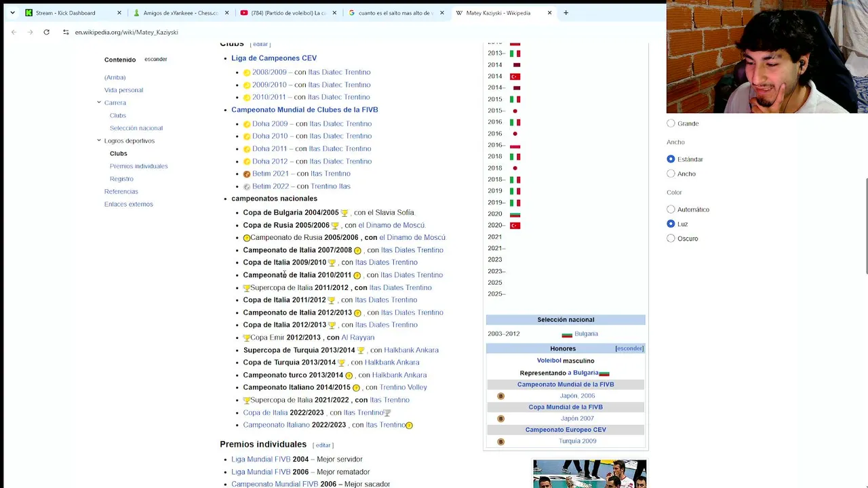Select Estándar width radio button
Image resolution: width=868 pixels, height=488 pixels.
click(671, 159)
